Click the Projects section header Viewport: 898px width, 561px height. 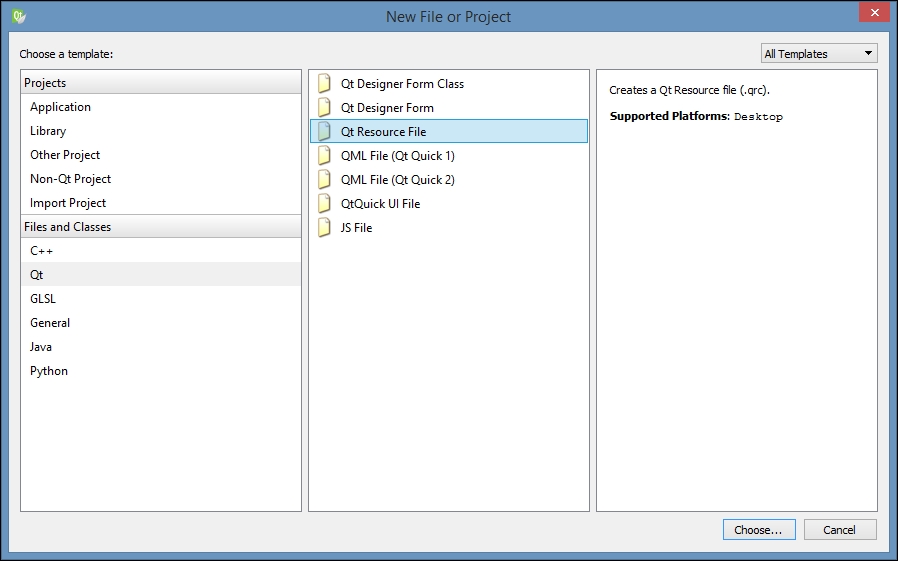(x=161, y=82)
